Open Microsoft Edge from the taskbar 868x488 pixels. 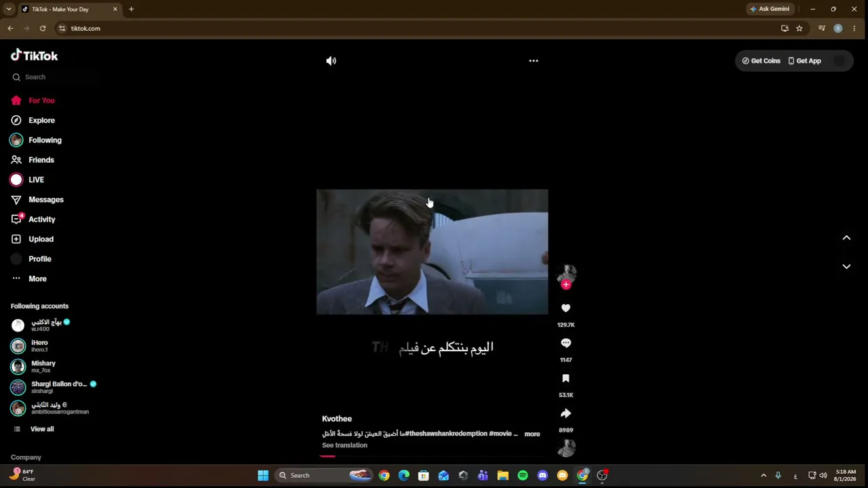404,476
